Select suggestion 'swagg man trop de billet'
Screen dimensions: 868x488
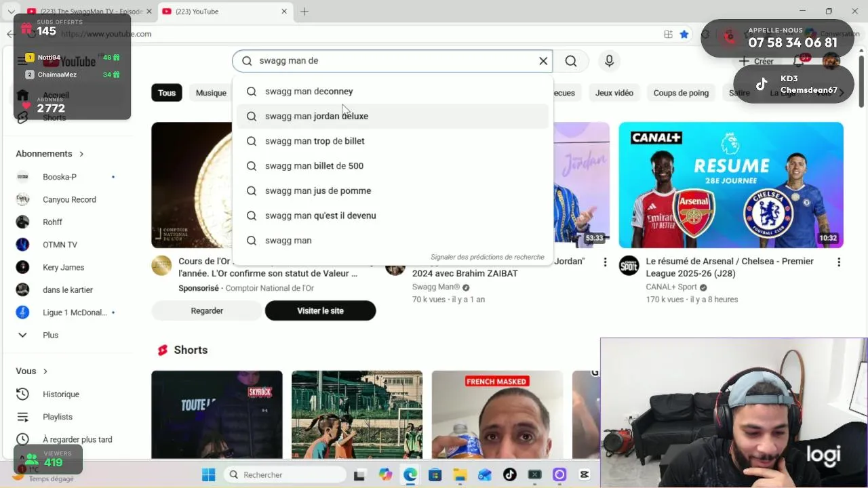point(393,141)
